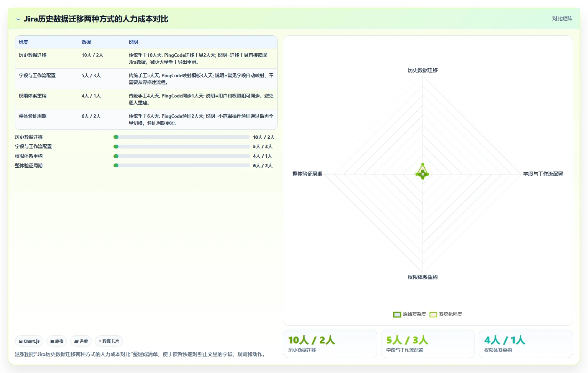Select the 表格 tag chip
Screen dimensions: 588x373
click(x=57, y=341)
